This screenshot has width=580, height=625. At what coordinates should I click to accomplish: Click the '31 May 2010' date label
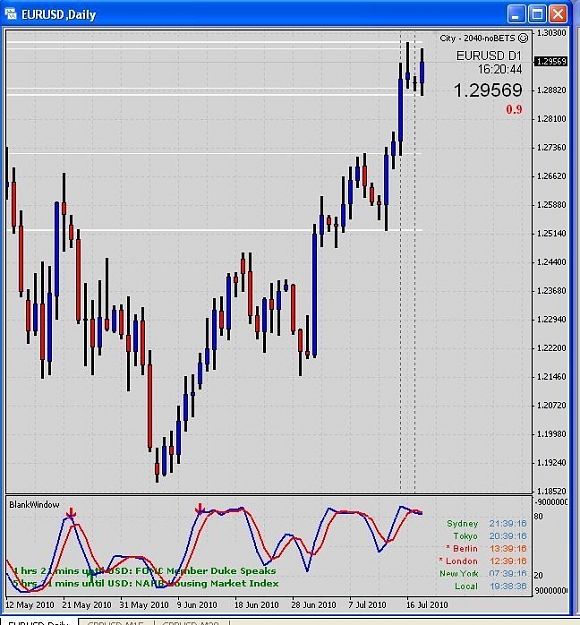pyautogui.click(x=144, y=605)
